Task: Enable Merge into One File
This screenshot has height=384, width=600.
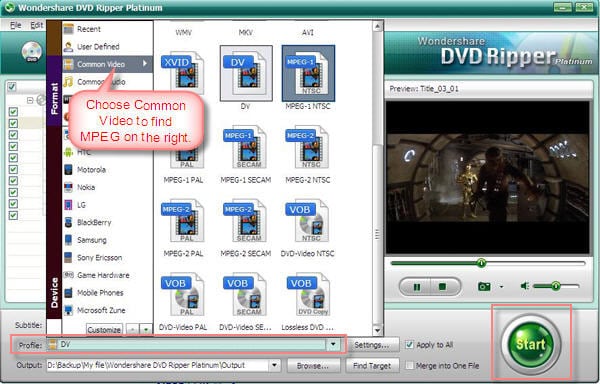Action: 409,365
